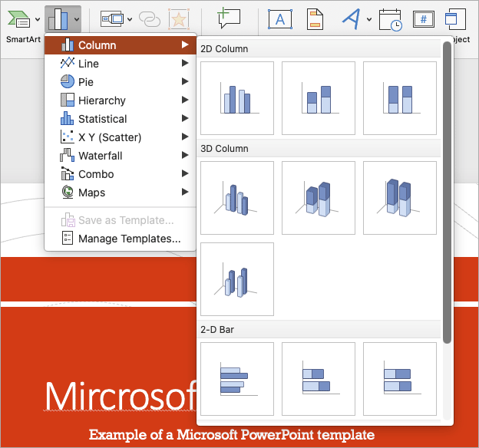Choose Manage Templates... menu entry
This screenshot has height=448, width=479.
tap(121, 239)
